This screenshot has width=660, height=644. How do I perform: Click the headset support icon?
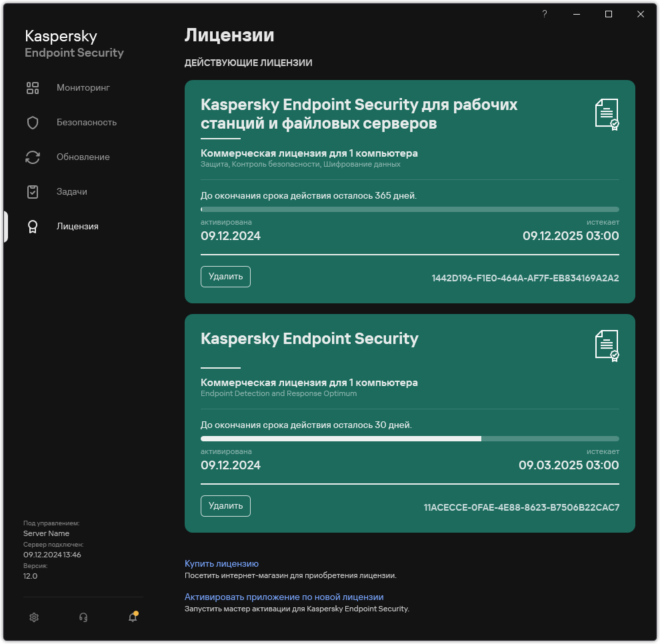tap(83, 617)
